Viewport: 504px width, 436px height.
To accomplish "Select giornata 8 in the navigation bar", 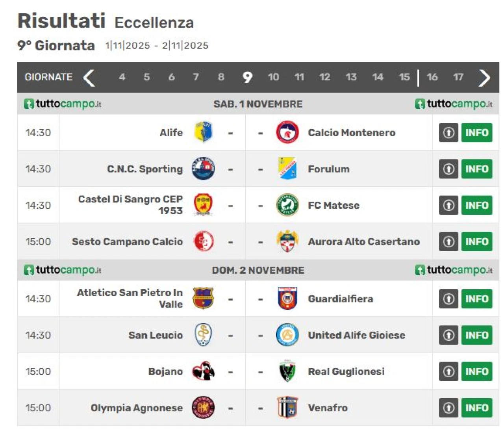I will [x=221, y=77].
